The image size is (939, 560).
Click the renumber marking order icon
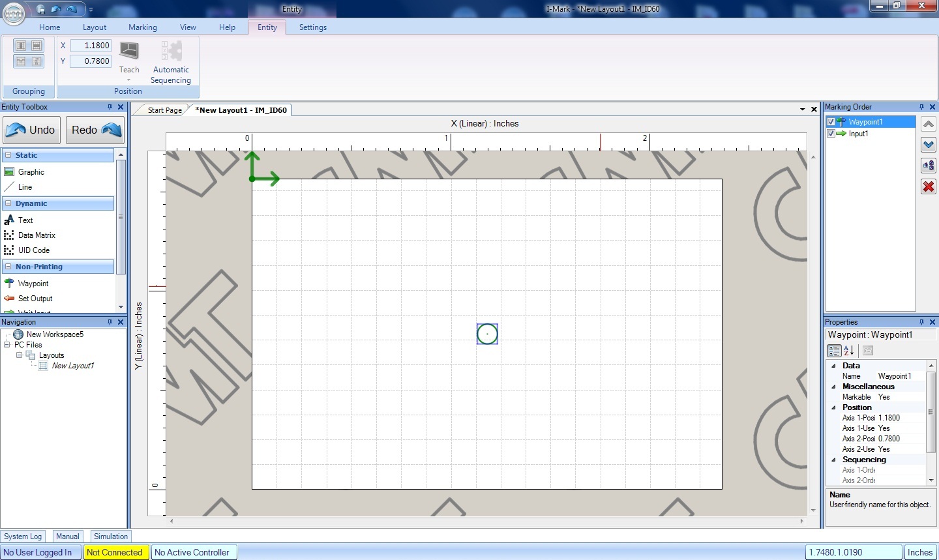[x=929, y=166]
